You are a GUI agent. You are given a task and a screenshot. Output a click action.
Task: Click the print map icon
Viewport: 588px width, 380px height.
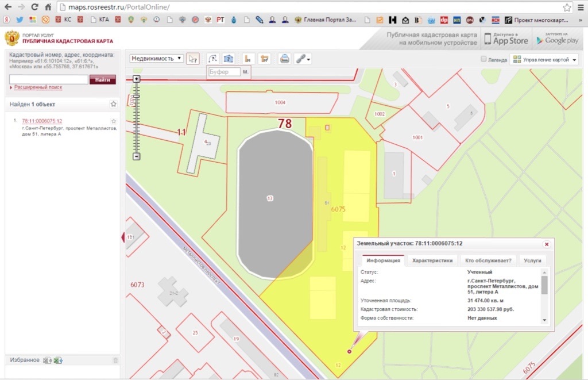coord(284,59)
